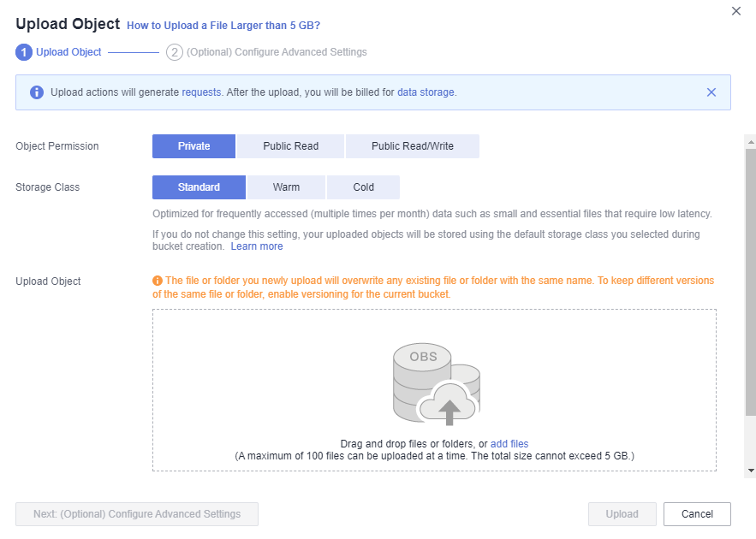Image resolution: width=756 pixels, height=539 pixels.
Task: Click the orange warning icon
Action: point(158,281)
